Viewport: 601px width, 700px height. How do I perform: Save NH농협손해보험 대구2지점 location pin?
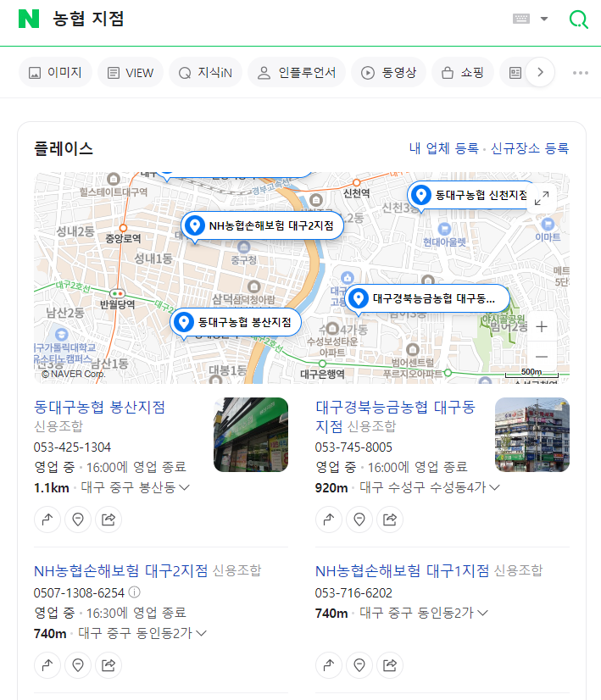[78, 665]
